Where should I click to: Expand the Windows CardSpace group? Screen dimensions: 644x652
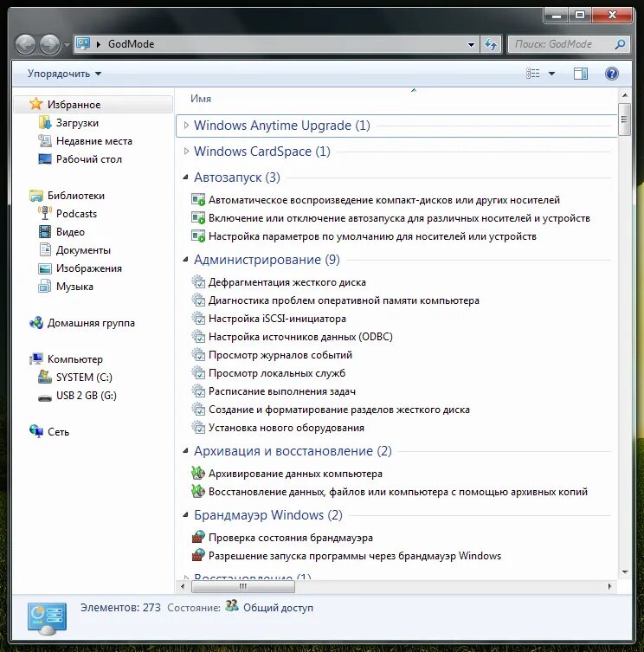pos(186,152)
